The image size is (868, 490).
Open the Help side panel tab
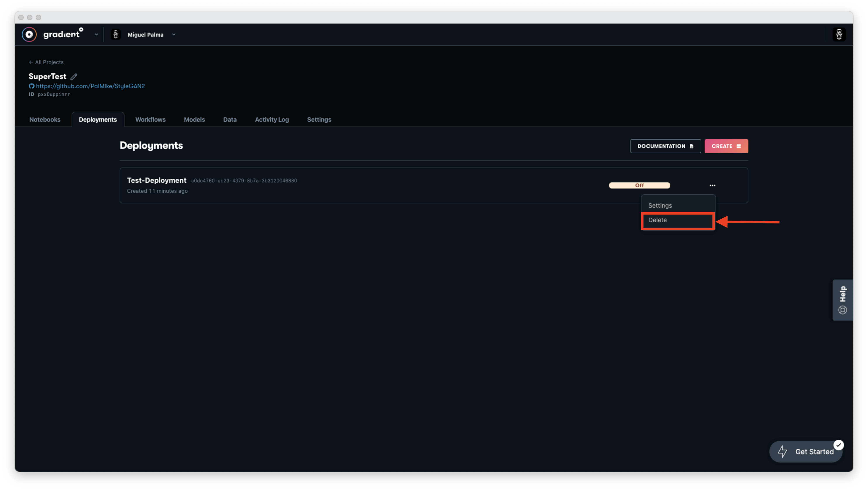[842, 300]
